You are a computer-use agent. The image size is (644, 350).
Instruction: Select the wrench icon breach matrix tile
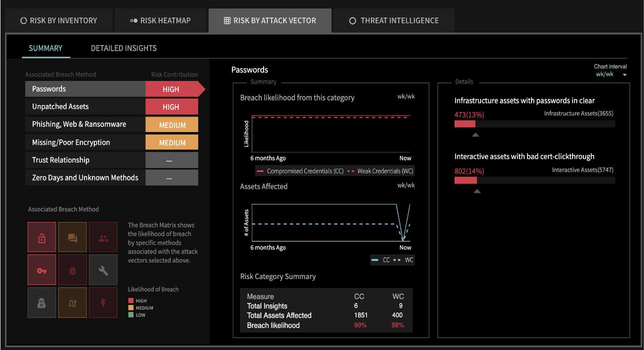point(103,270)
